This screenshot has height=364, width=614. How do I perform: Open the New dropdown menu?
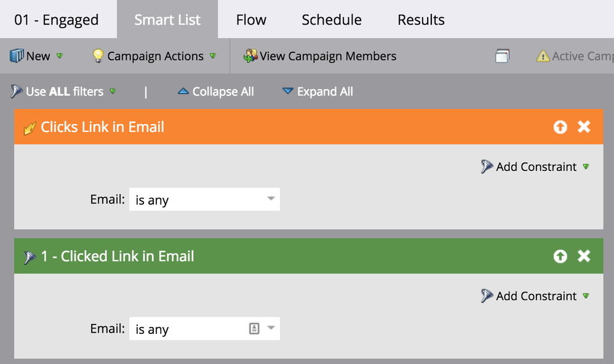click(x=37, y=56)
